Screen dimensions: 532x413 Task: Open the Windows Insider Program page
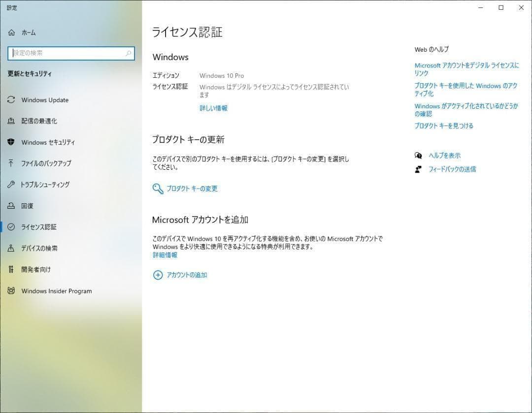pyautogui.click(x=56, y=291)
